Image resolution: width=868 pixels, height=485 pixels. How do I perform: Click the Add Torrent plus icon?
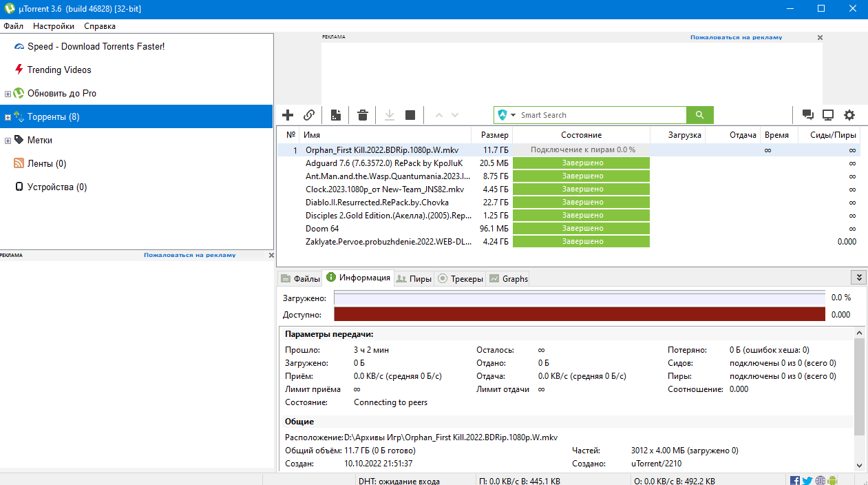(288, 115)
